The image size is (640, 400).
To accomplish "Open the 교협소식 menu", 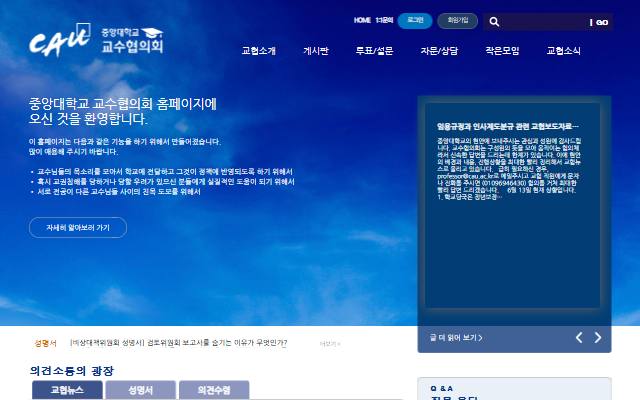I will [x=564, y=51].
